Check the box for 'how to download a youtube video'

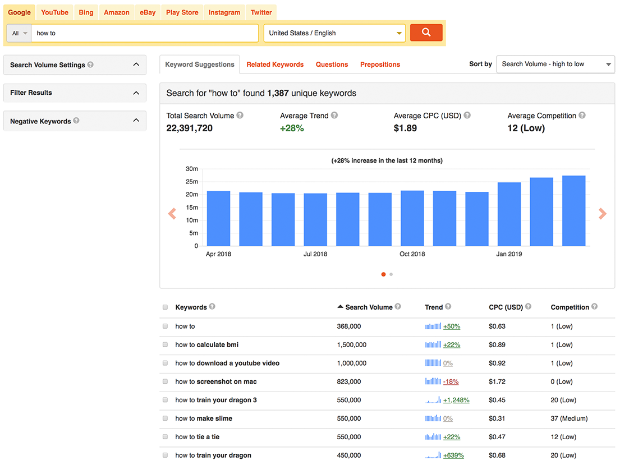pyautogui.click(x=165, y=363)
